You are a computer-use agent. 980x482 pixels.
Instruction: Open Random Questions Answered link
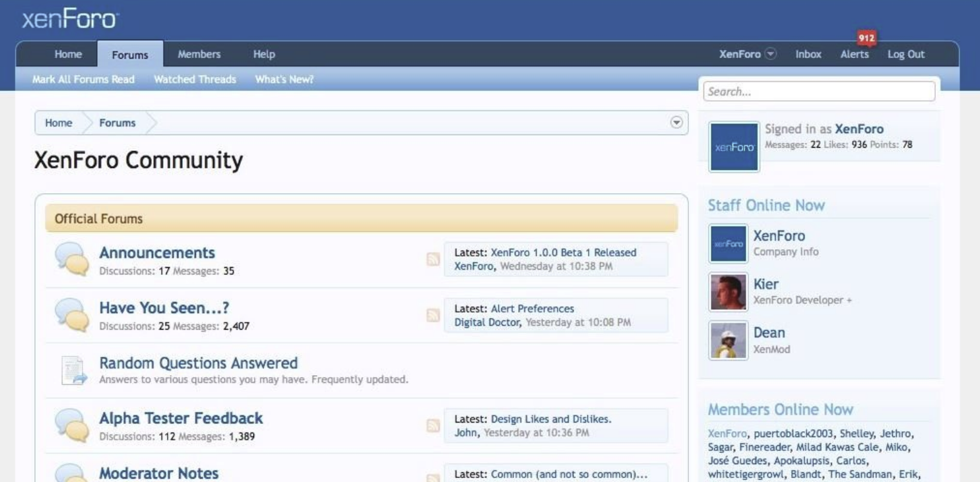tap(199, 363)
